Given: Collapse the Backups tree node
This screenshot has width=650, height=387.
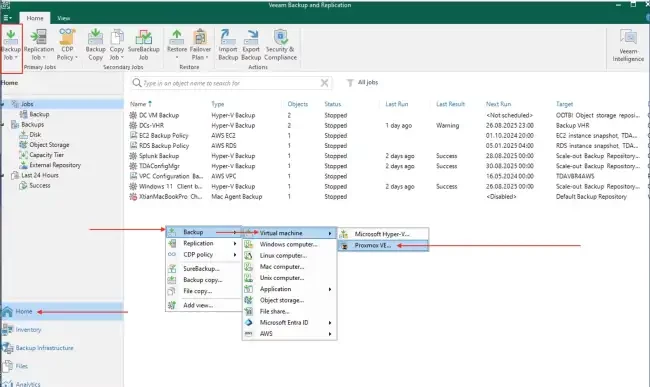Looking at the screenshot, I should (3, 124).
